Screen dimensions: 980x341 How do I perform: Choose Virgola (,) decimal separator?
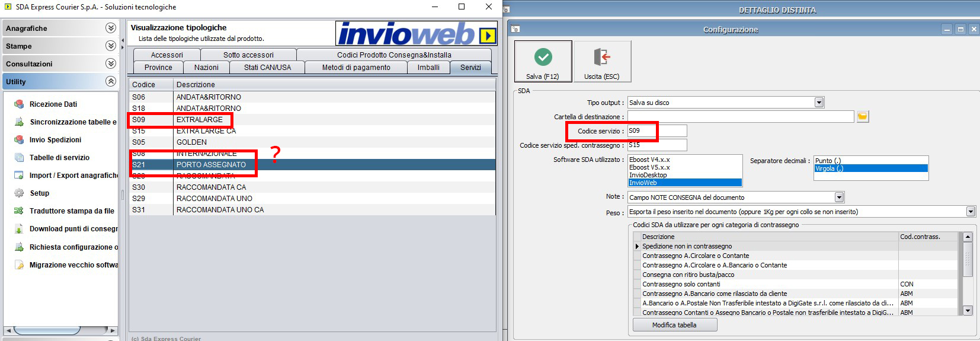pos(870,168)
